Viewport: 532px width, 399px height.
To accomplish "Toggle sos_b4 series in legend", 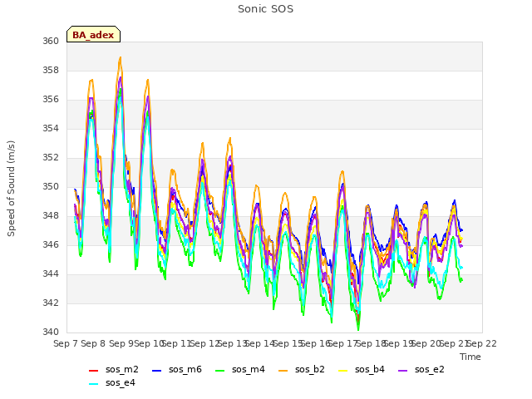I will click(362, 369).
